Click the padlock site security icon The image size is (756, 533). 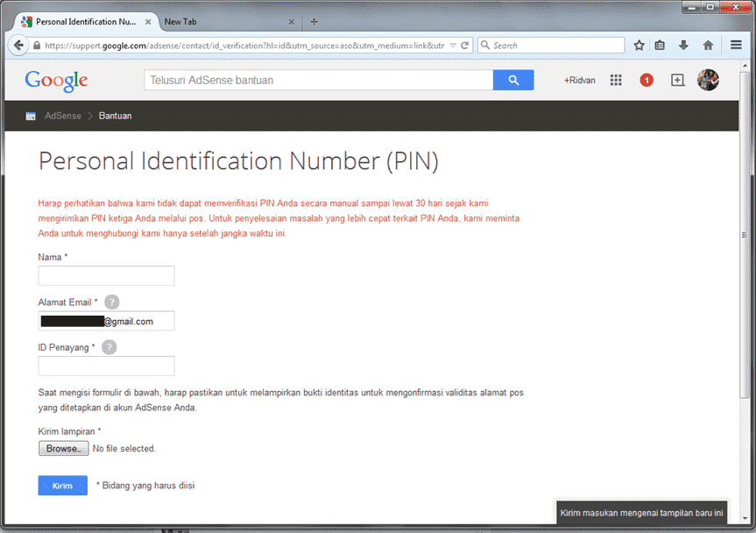37,46
